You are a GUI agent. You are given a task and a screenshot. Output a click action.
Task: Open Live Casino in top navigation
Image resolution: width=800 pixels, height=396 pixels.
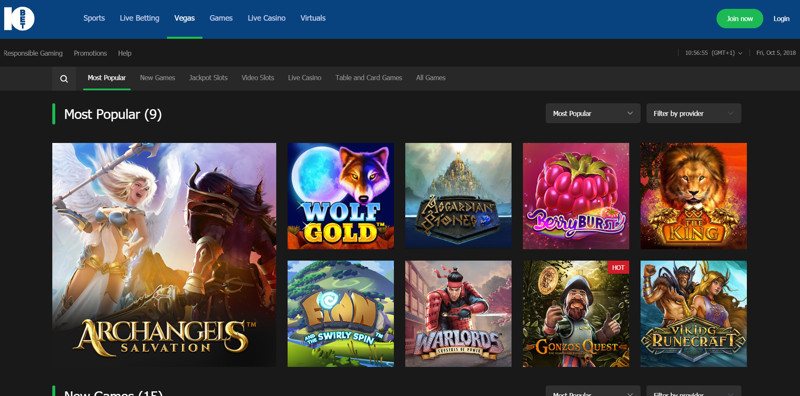click(x=266, y=18)
